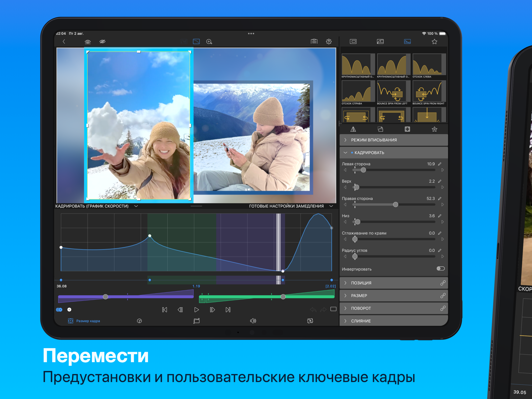
Task: Select the flip horizontal tool
Action: tap(354, 129)
